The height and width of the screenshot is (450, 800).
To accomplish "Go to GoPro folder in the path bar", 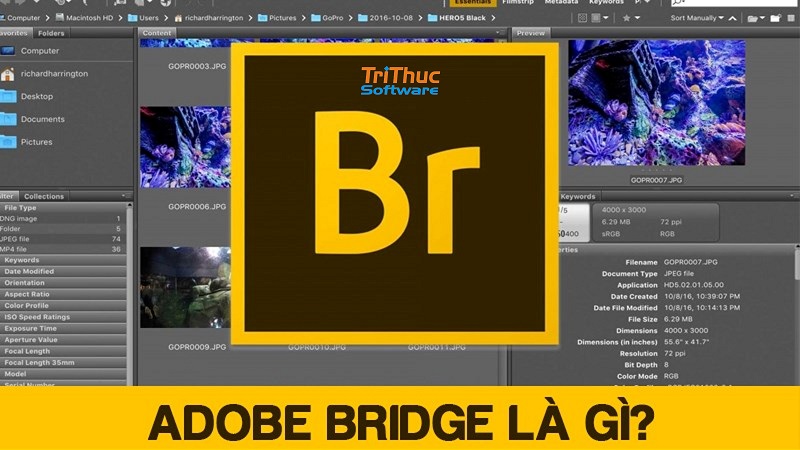I will (x=327, y=18).
